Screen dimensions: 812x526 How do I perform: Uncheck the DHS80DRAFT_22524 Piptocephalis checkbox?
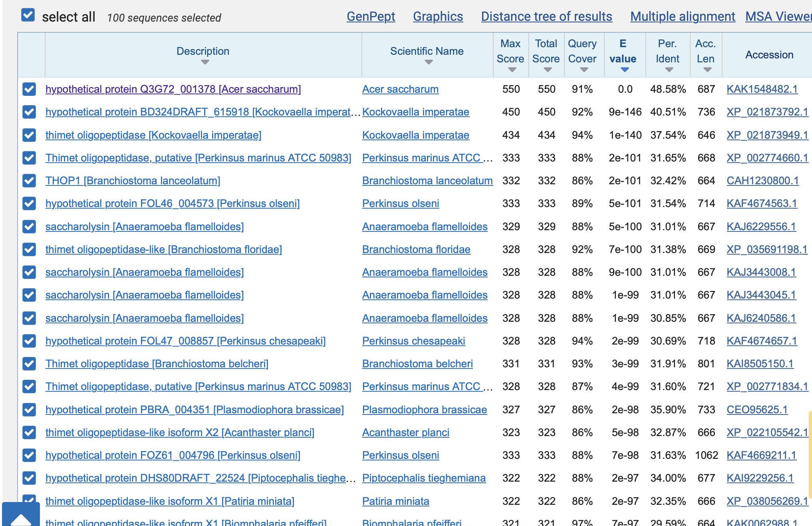(x=29, y=478)
